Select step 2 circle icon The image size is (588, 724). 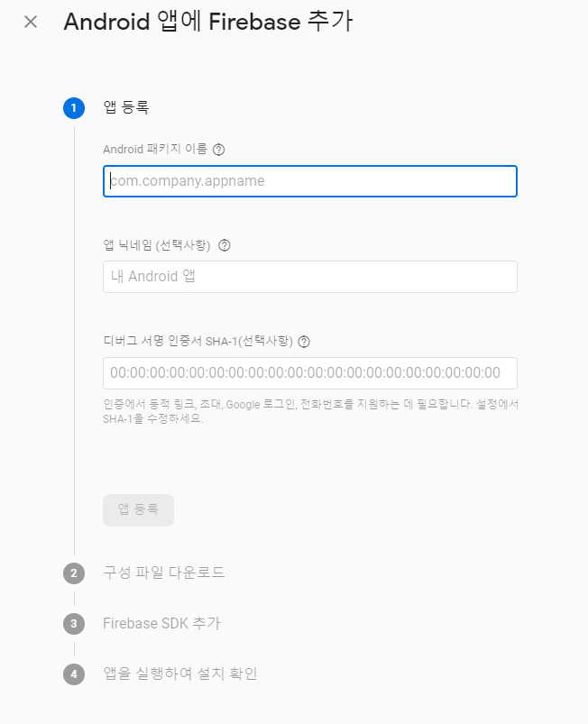(x=74, y=573)
